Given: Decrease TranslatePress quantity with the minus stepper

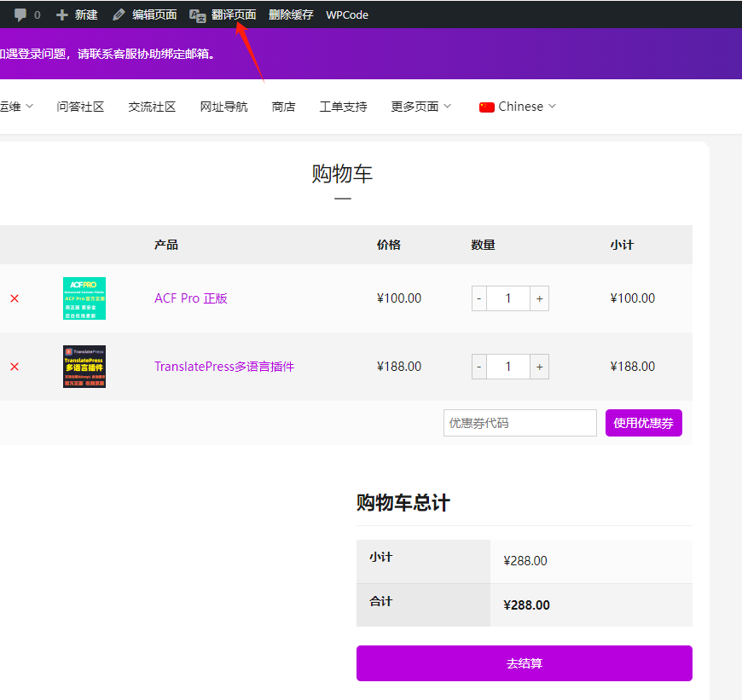Looking at the screenshot, I should coord(478,367).
